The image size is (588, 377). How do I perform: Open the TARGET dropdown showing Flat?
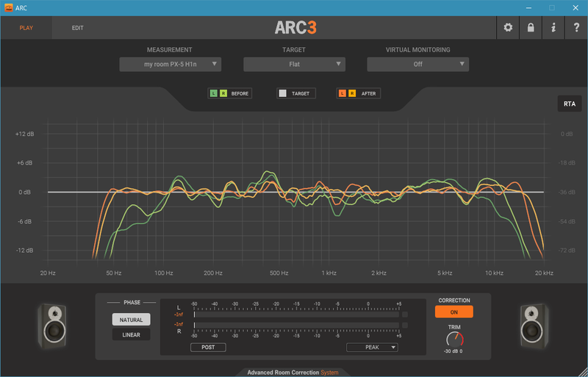[295, 64]
